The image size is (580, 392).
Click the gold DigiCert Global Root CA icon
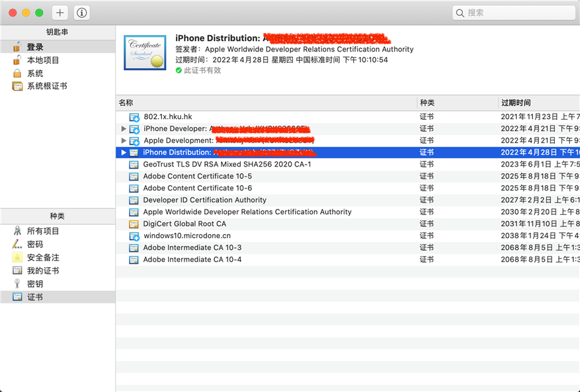[x=134, y=223]
